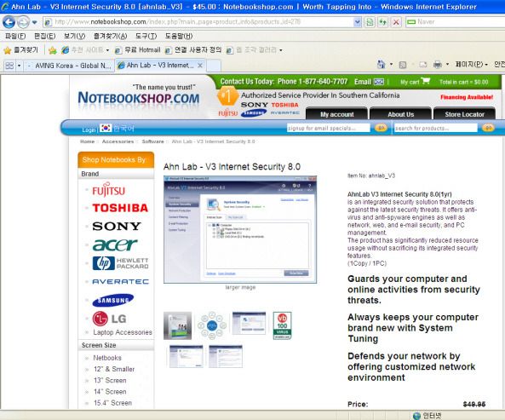Click the go button next to email signup
505x420 pixels.
(x=381, y=128)
